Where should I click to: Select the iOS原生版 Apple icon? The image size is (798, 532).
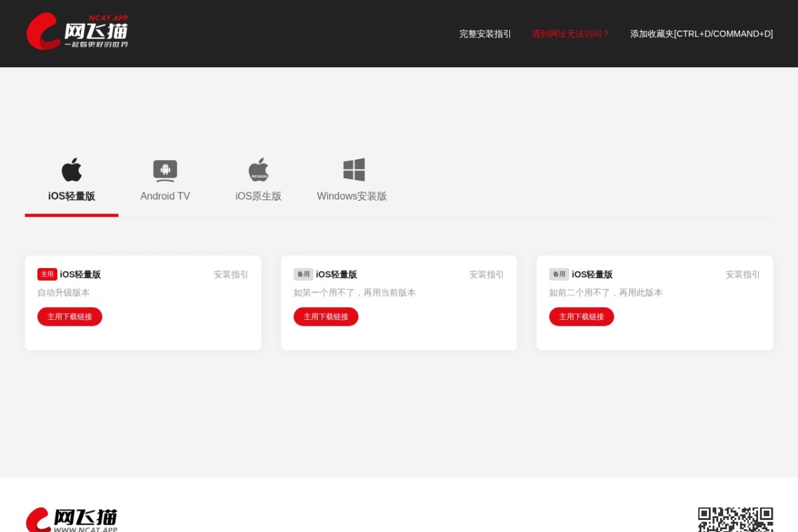tap(259, 170)
